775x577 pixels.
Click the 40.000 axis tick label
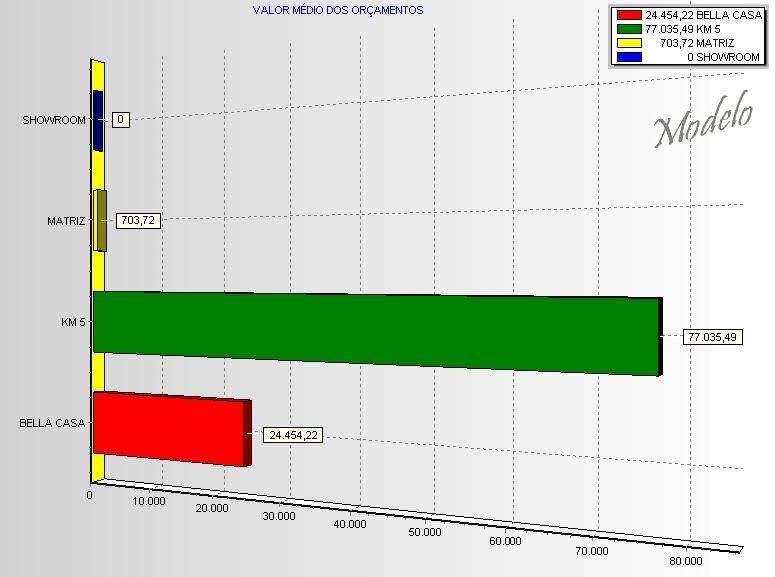point(350,524)
